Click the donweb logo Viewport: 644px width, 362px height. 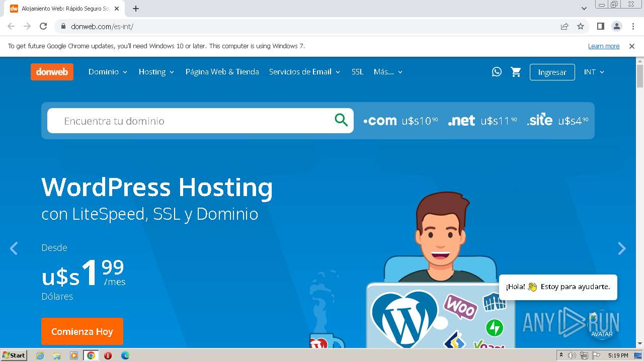pos(52,72)
